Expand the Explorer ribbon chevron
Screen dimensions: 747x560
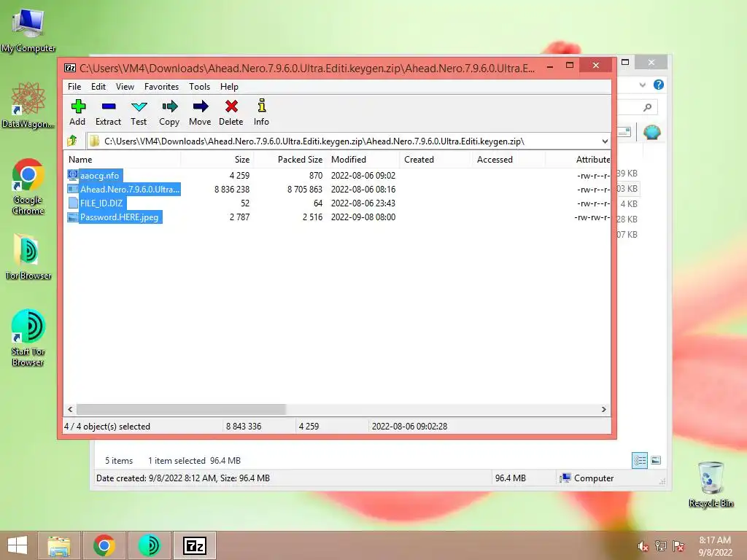pyautogui.click(x=643, y=85)
